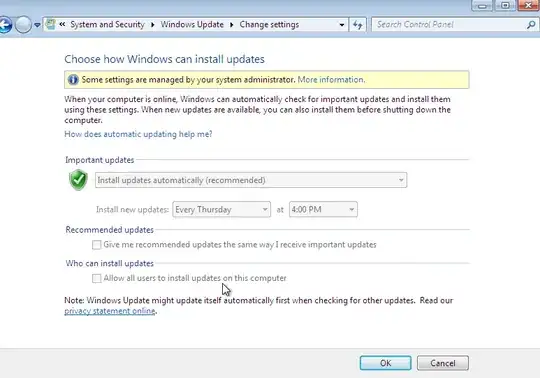Toggle Give me recommended updates checkbox
The height and width of the screenshot is (378, 540).
[x=96, y=245]
